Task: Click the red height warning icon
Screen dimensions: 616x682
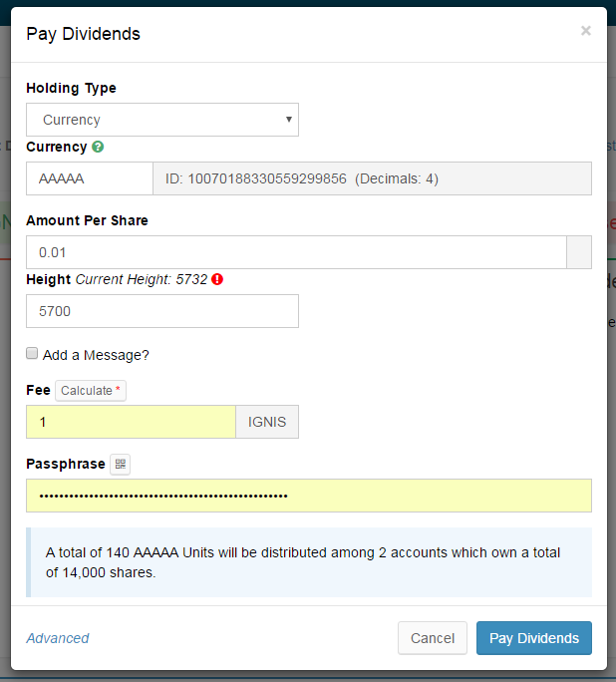Action: pos(217,279)
